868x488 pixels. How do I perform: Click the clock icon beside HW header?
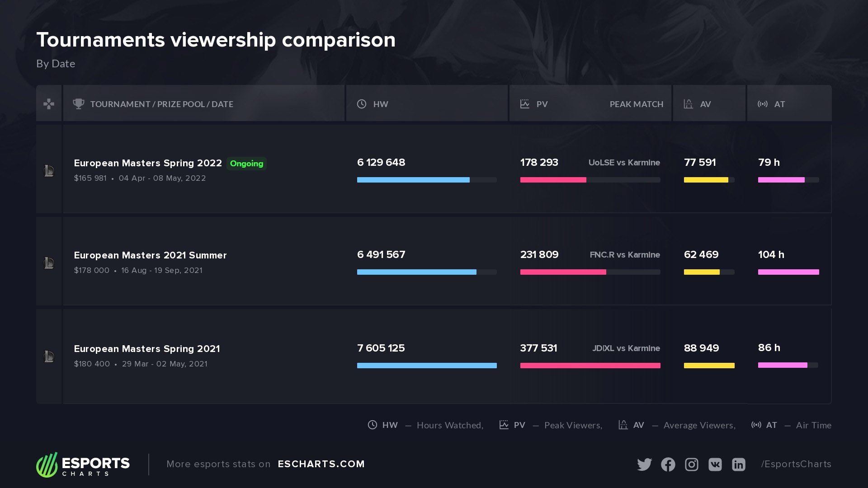[362, 104]
